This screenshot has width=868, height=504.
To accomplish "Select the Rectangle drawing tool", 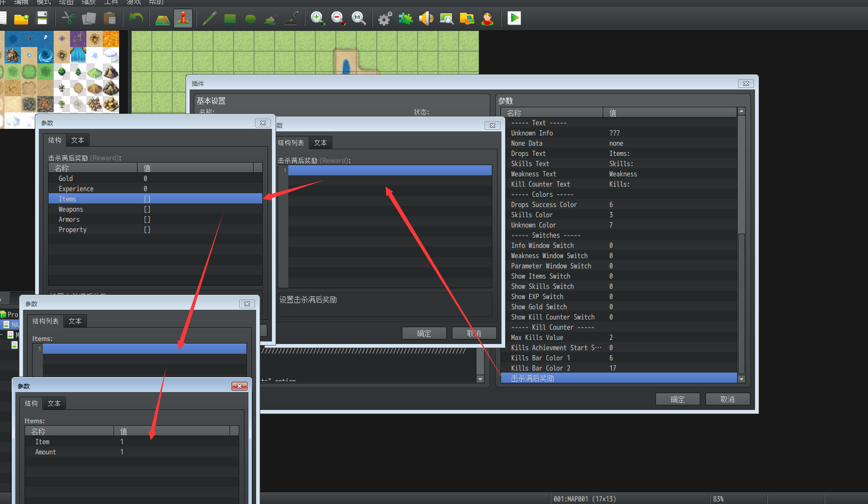I will pyautogui.click(x=230, y=19).
